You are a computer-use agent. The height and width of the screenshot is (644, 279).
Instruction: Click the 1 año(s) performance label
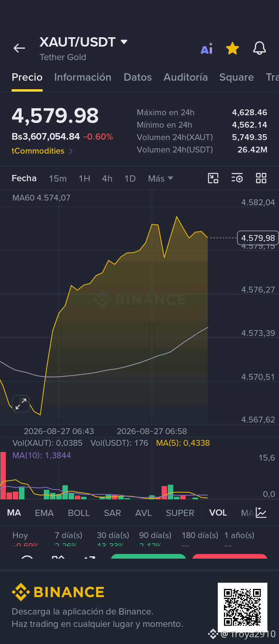(239, 535)
